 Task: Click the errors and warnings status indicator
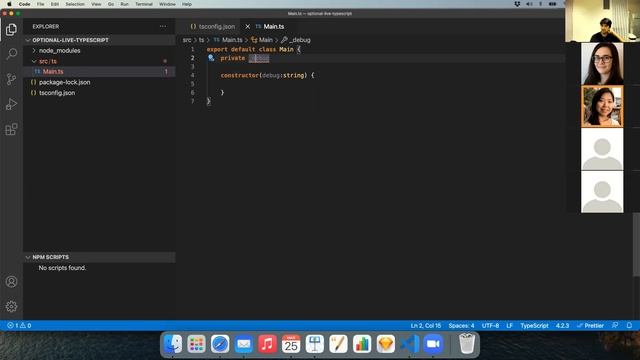click(x=19, y=326)
